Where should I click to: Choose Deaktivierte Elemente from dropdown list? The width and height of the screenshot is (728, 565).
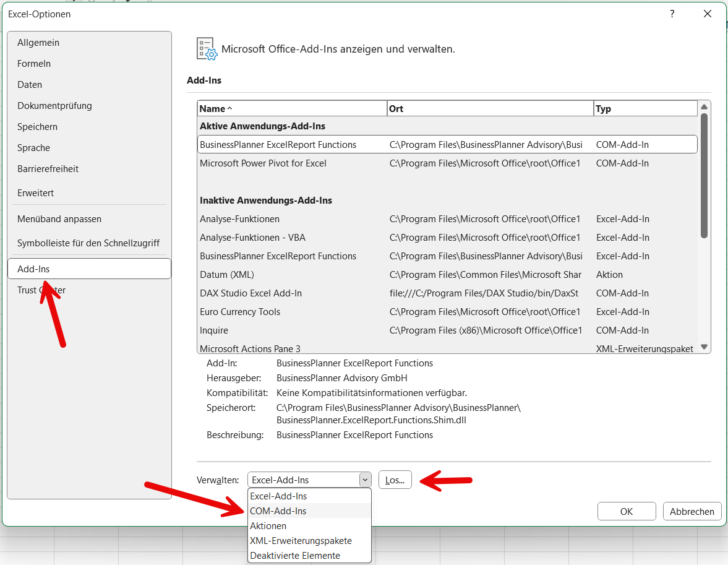310,556
